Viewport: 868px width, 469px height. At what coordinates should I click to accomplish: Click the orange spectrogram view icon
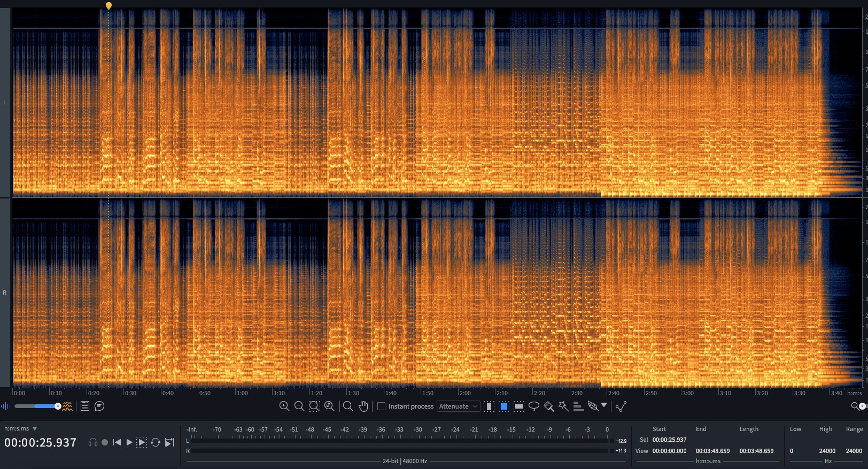click(x=67, y=406)
